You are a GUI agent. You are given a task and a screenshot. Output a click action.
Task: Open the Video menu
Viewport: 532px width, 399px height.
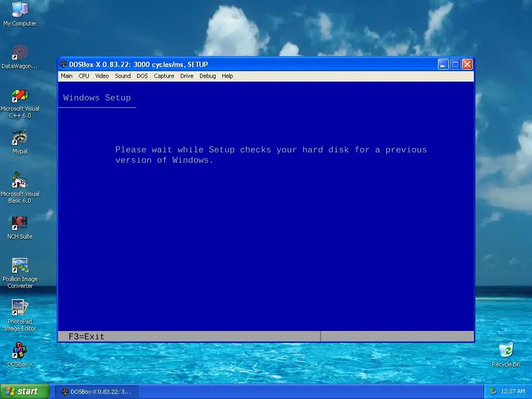pos(102,76)
